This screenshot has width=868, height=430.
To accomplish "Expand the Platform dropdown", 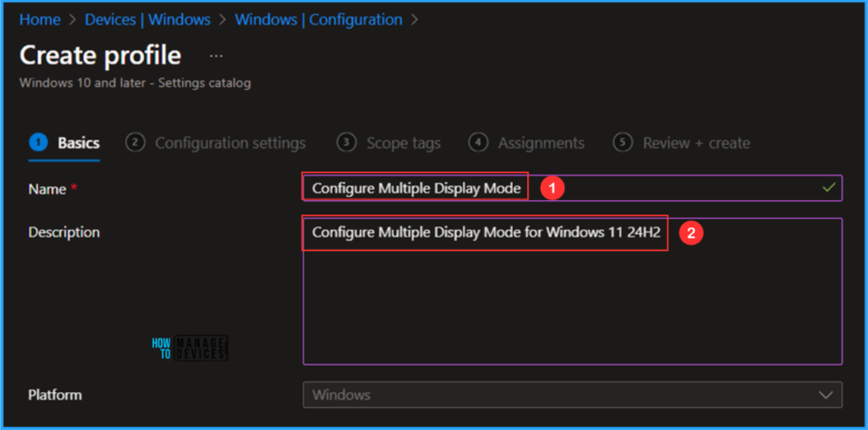I will (x=572, y=395).
